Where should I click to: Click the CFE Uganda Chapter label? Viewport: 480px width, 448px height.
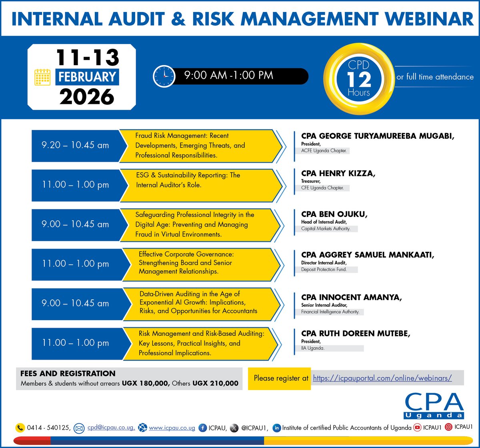pyautogui.click(x=322, y=187)
